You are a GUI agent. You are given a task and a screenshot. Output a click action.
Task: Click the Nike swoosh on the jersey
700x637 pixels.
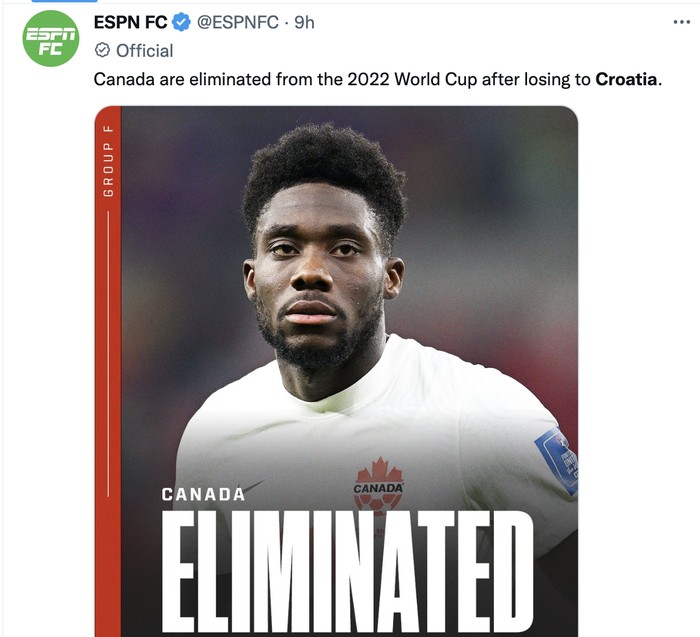(x=250, y=487)
